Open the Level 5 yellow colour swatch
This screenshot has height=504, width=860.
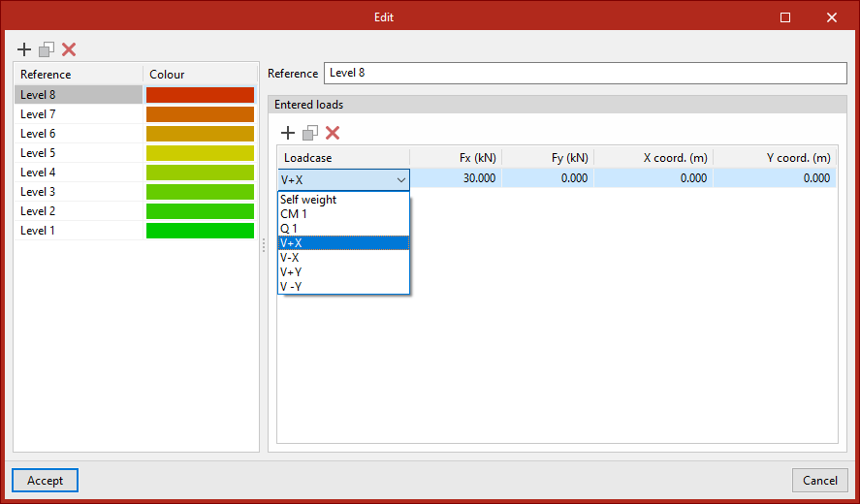pyautogui.click(x=200, y=153)
